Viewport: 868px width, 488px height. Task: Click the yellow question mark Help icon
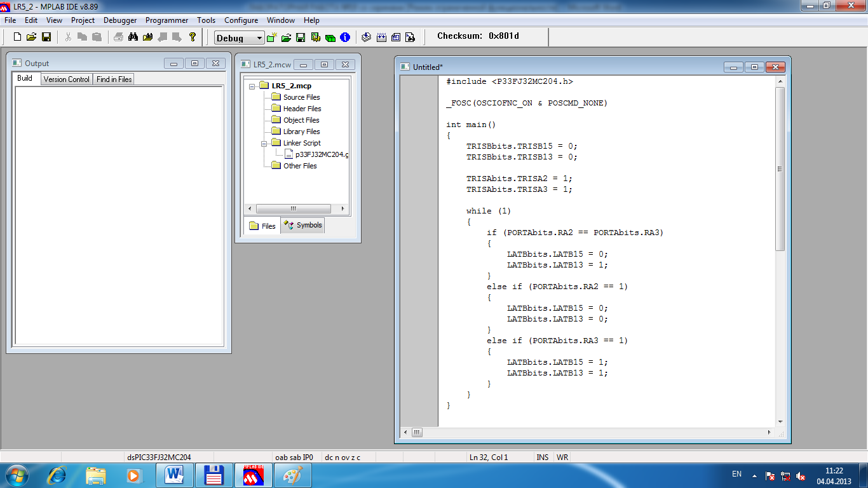coord(193,37)
